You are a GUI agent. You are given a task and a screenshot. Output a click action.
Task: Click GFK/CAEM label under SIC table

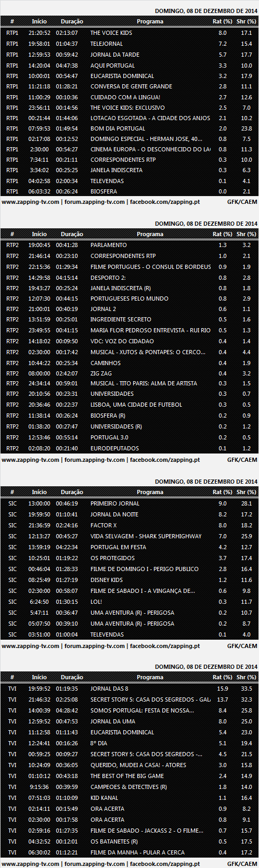coord(242,646)
